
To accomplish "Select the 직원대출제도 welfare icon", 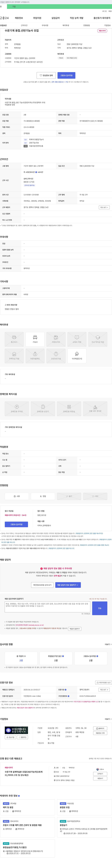I will coord(35,356).
